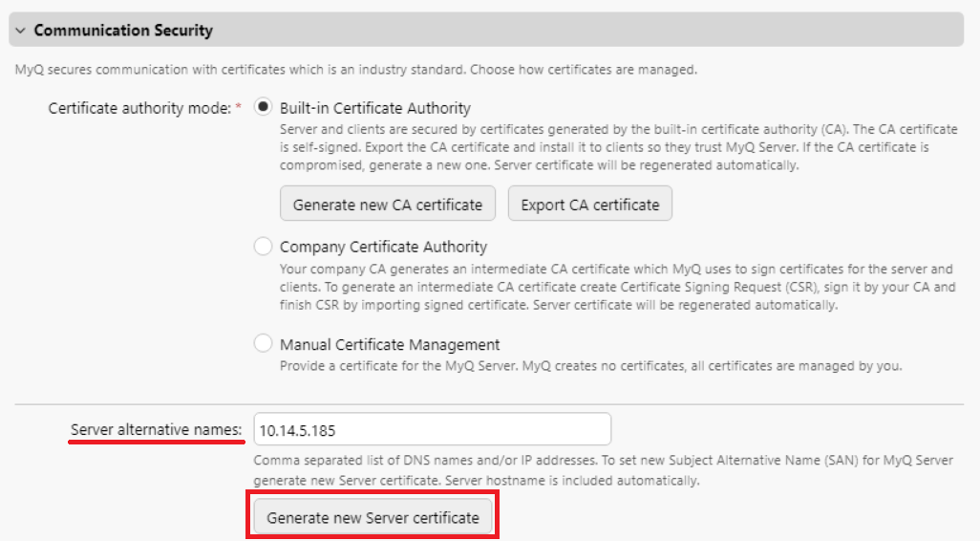
Task: Click the description under Manual Certificate Management
Action: (x=590, y=366)
